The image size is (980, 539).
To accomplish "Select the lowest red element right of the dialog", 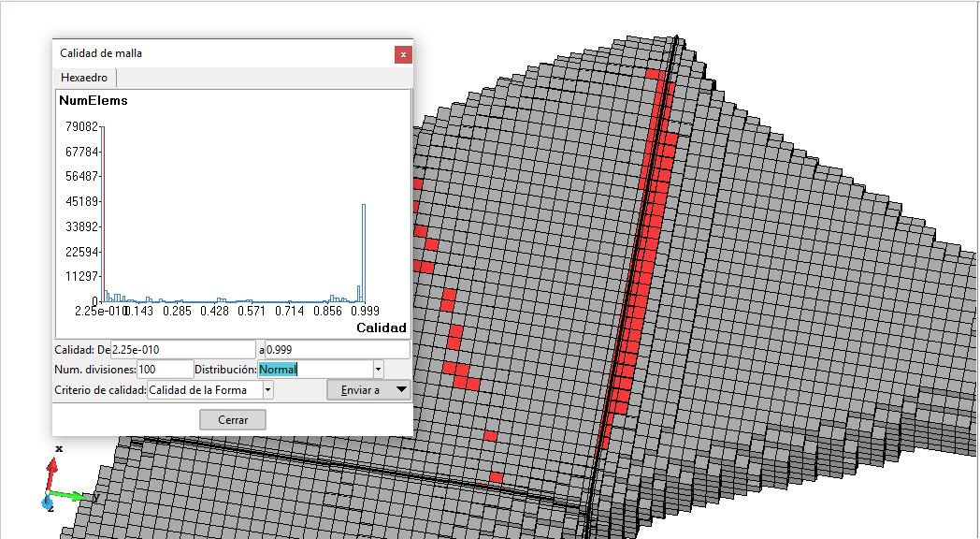I will point(496,478).
